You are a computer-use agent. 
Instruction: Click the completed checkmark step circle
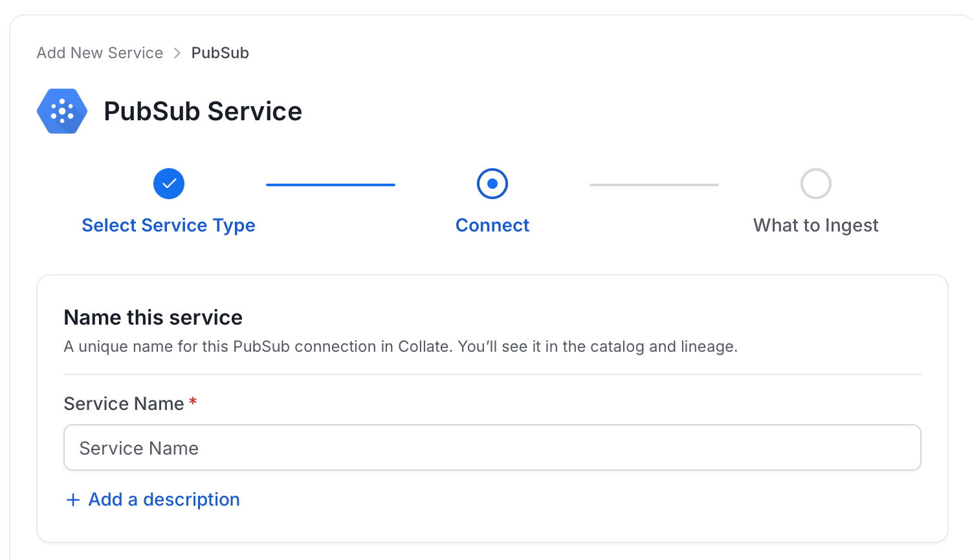(x=169, y=184)
